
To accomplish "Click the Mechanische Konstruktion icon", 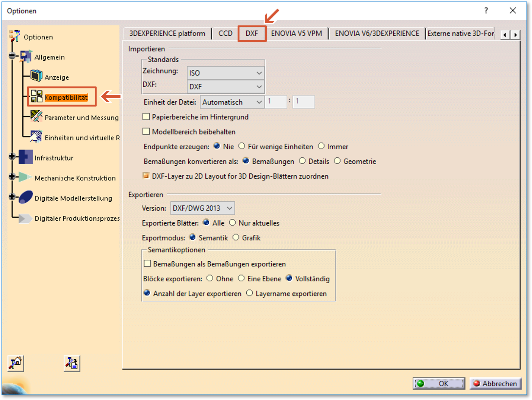I will pos(26,177).
